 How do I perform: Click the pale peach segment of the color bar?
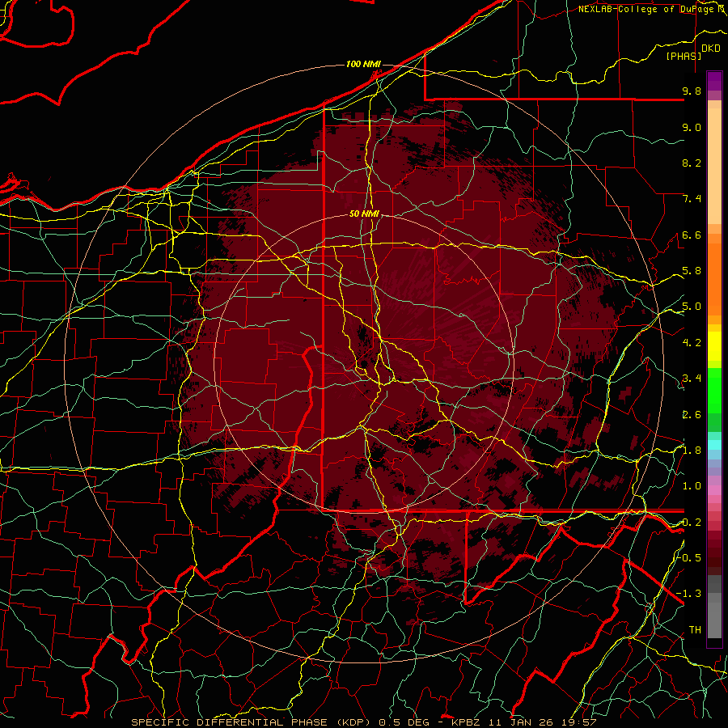coord(714,167)
